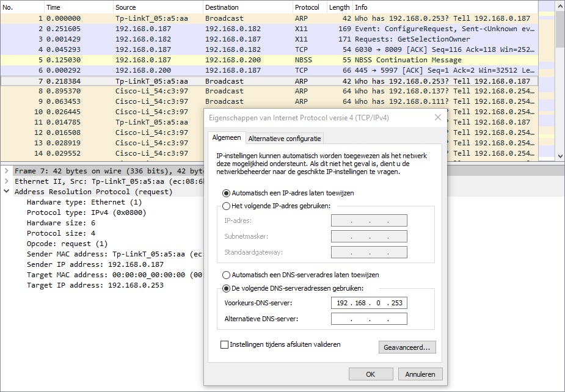The image size is (565, 392).
Task: Click the packet minimap color overview
Action: point(547,81)
